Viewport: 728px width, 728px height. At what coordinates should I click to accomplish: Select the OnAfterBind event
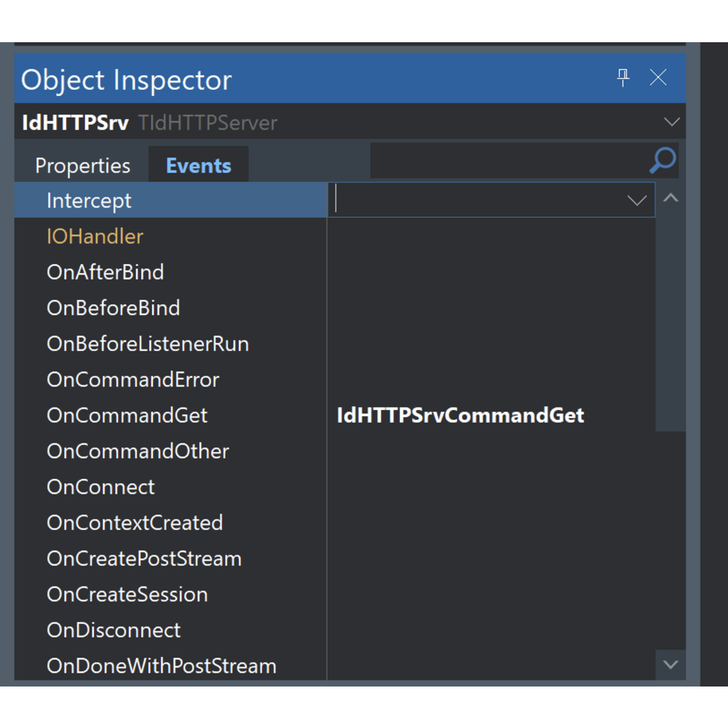tap(106, 272)
